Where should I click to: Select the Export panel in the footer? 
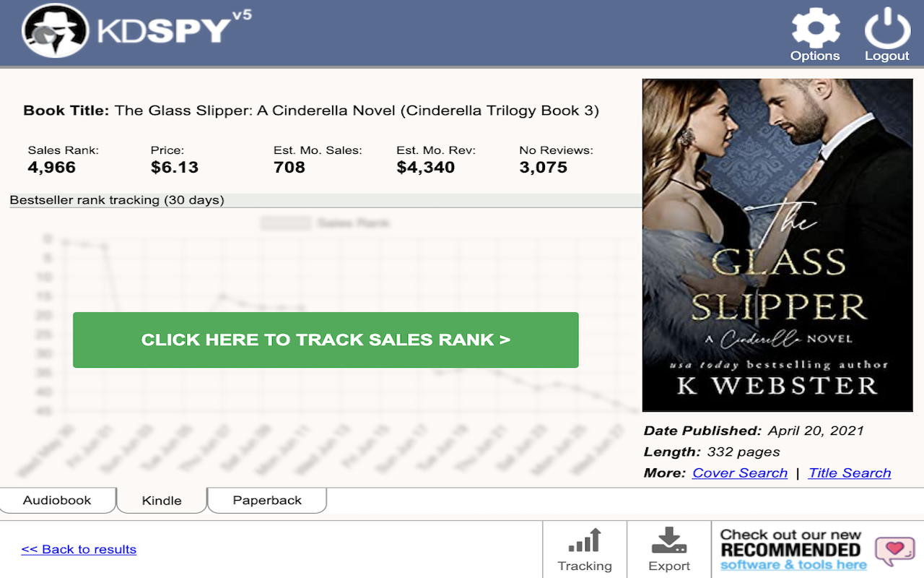click(668, 549)
